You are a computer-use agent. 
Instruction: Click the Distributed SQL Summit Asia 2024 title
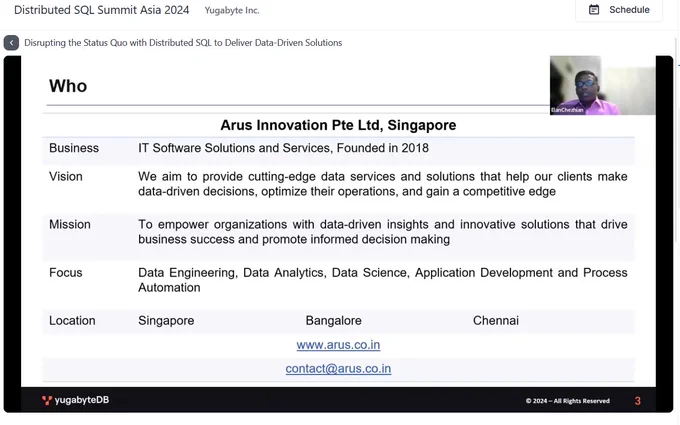[101, 10]
